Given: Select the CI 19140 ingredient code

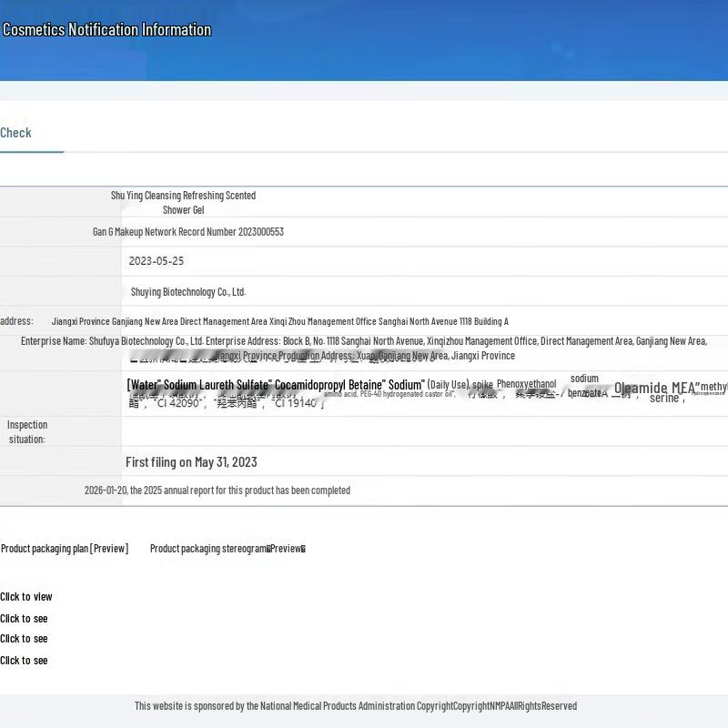Looking at the screenshot, I should pyautogui.click(x=296, y=403).
